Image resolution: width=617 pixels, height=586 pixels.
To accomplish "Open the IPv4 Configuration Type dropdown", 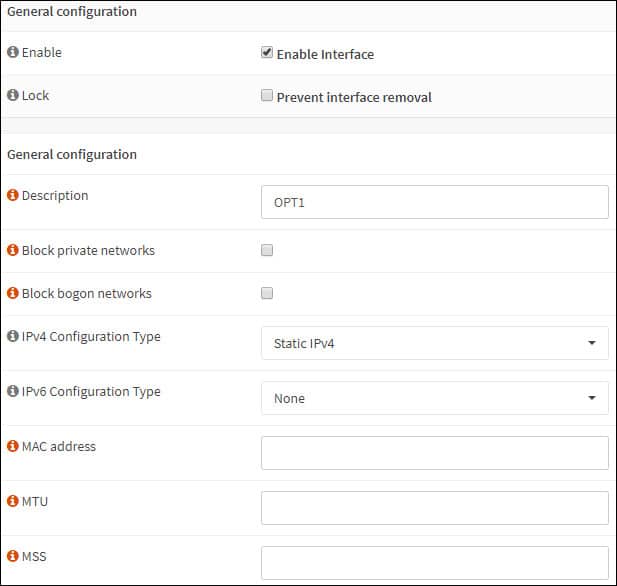I will [434, 343].
